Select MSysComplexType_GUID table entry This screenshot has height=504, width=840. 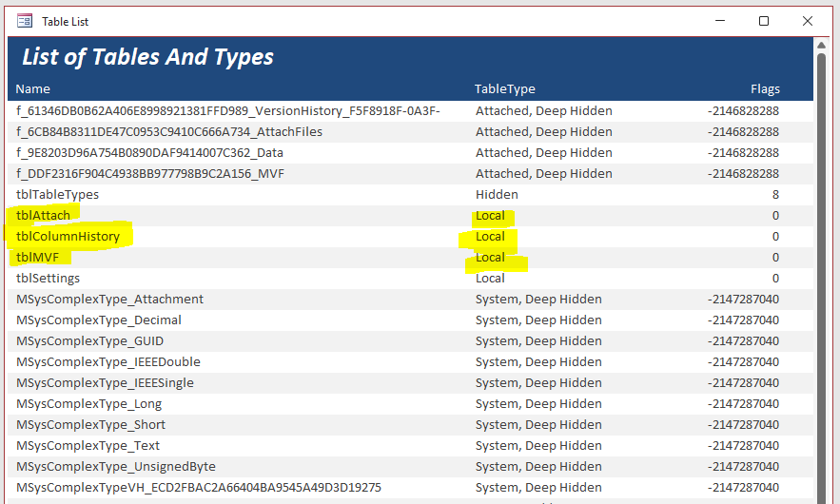89,340
